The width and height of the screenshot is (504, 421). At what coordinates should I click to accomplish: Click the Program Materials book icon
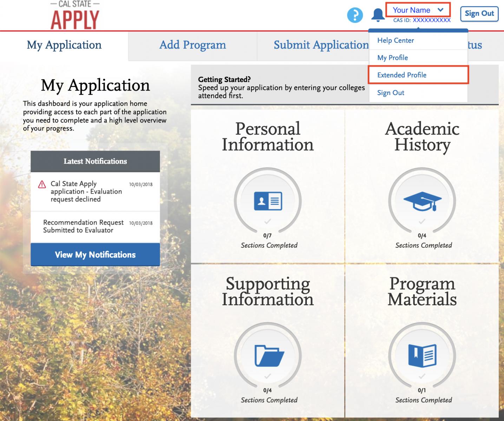pyautogui.click(x=422, y=355)
